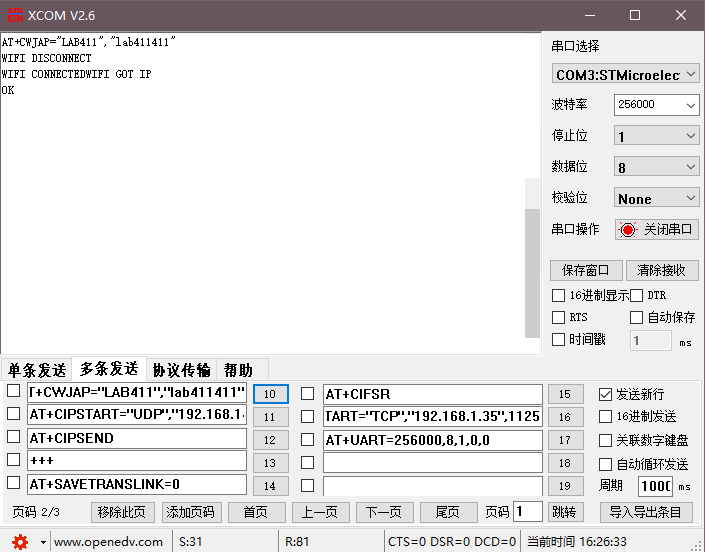Open the red gear settings icon
The image size is (705, 552).
tap(20, 542)
